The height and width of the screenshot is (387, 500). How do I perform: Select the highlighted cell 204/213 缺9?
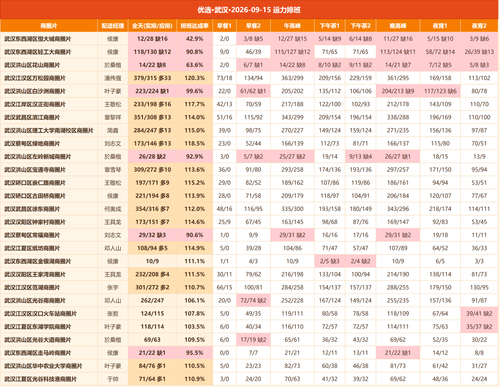pyautogui.click(x=398, y=91)
